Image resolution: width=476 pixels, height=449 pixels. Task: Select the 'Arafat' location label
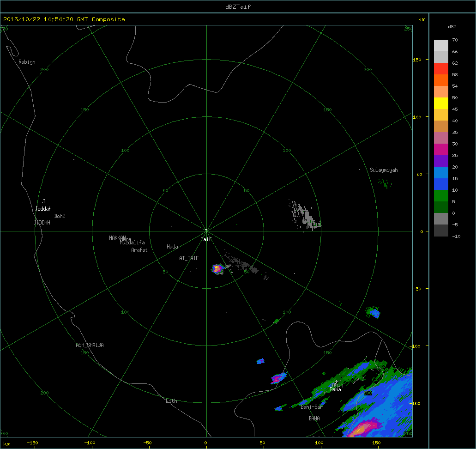(x=139, y=250)
